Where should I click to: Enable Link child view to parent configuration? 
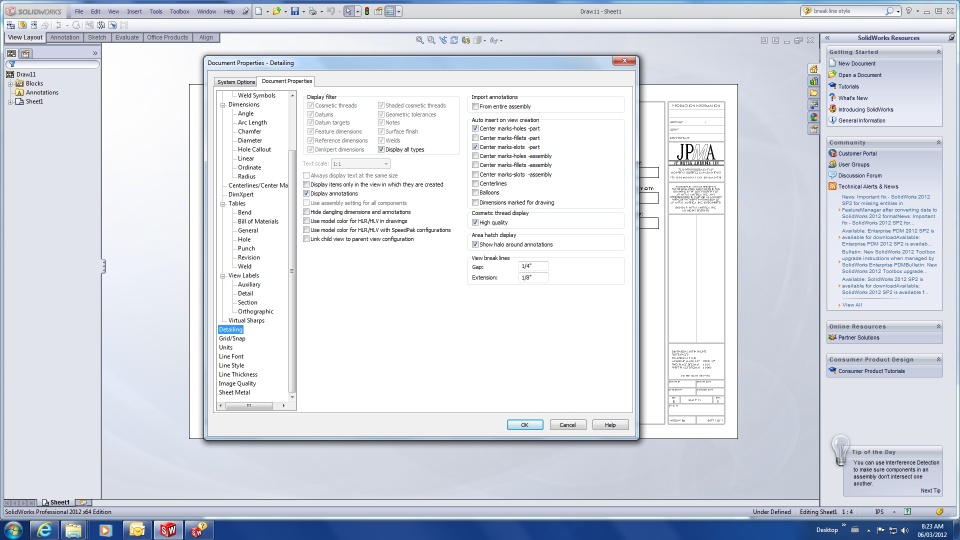click(x=306, y=239)
